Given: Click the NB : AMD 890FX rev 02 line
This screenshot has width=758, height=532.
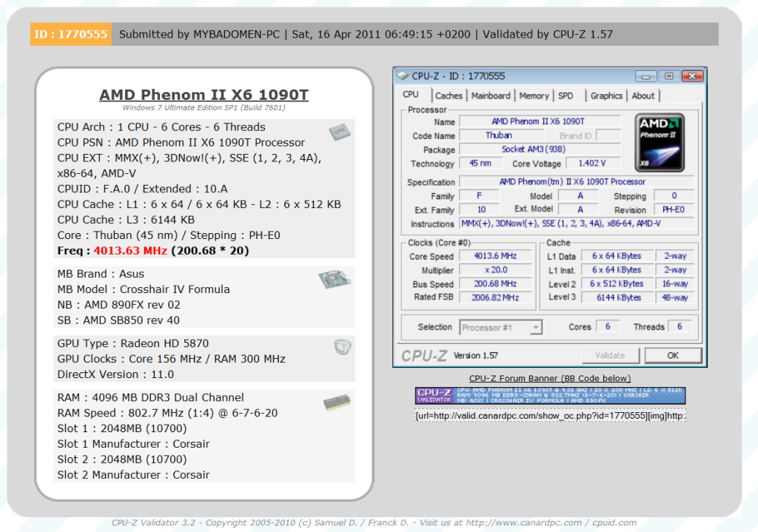Looking at the screenshot, I should click(118, 305).
